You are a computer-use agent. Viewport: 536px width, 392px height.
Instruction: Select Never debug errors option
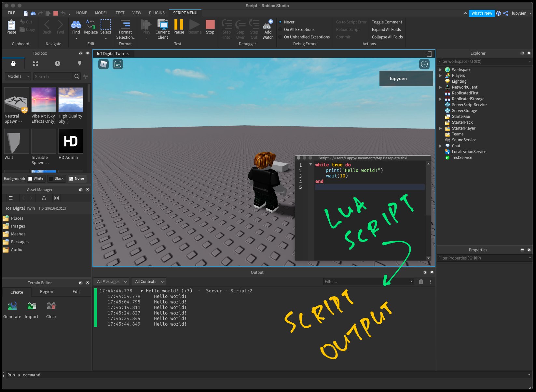coord(286,22)
